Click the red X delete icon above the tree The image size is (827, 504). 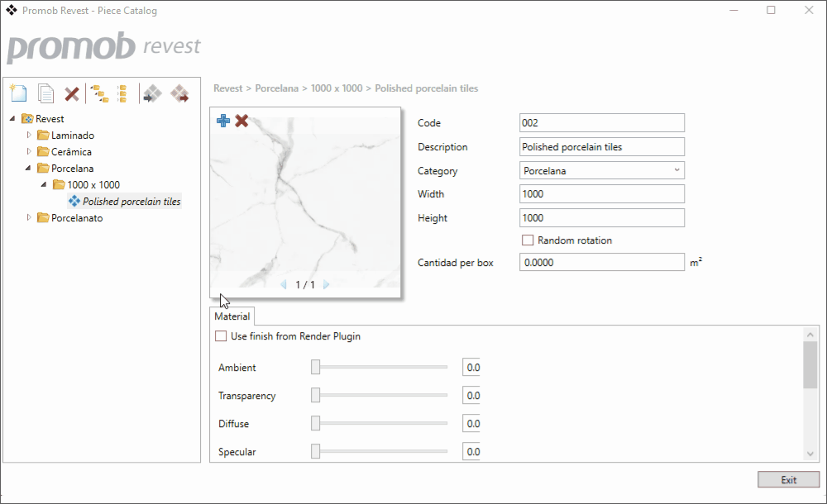(x=72, y=93)
